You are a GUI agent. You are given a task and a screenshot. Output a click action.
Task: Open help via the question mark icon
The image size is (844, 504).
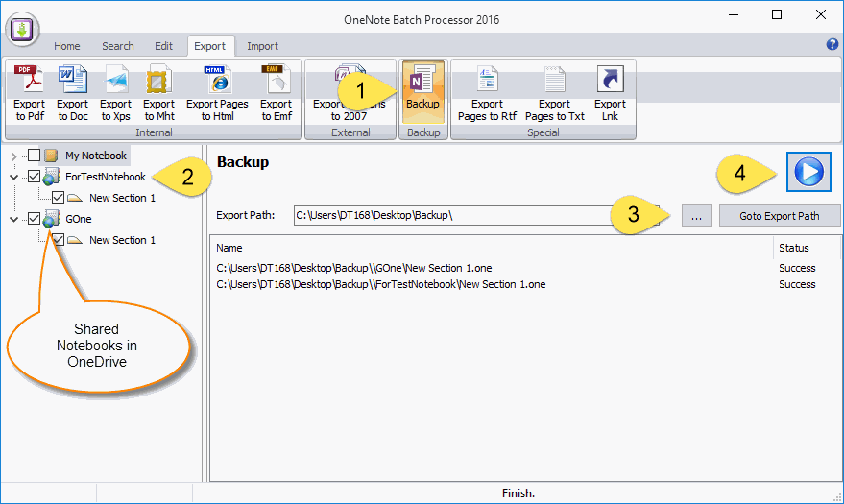[x=832, y=44]
